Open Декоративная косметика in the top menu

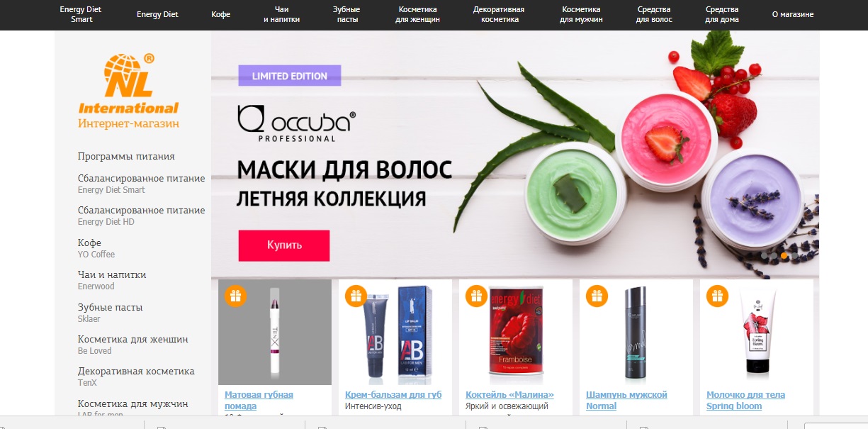pyautogui.click(x=499, y=14)
